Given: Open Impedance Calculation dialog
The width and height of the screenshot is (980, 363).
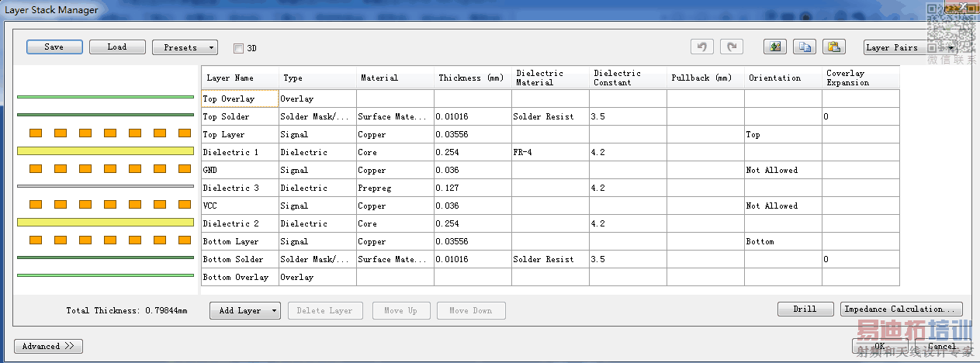Looking at the screenshot, I should tap(902, 309).
